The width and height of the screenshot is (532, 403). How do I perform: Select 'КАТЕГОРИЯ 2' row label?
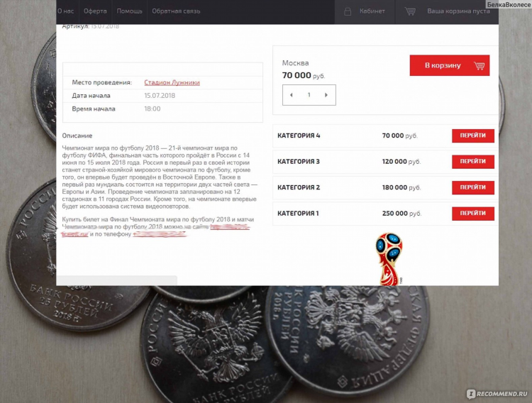tap(299, 187)
